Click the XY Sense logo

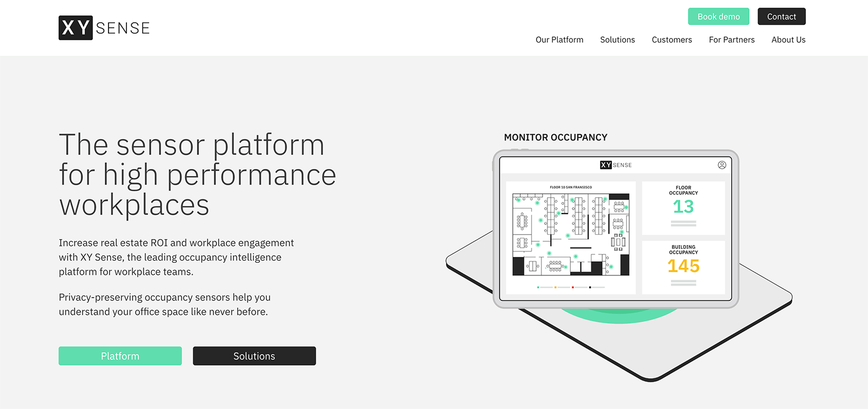click(104, 28)
